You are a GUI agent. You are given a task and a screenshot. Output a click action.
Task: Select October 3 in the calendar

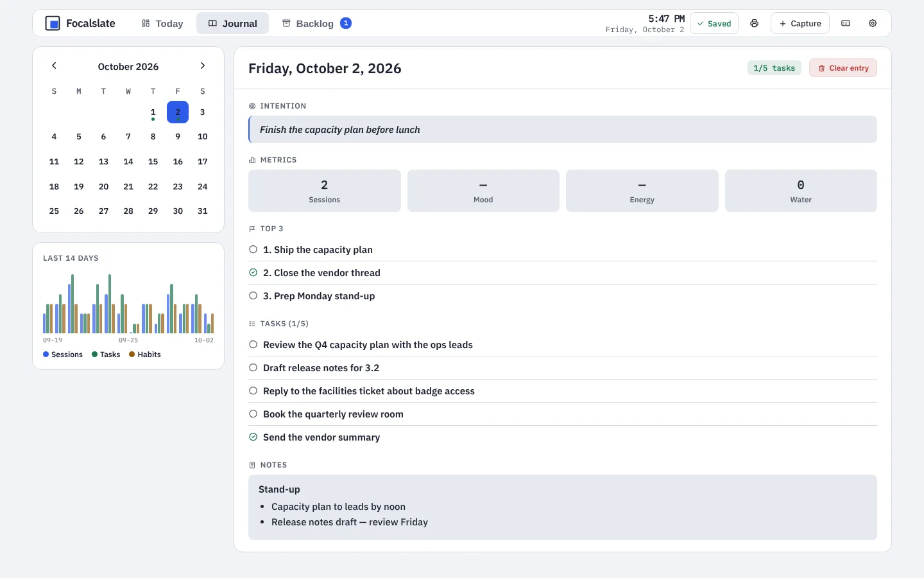[203, 112]
